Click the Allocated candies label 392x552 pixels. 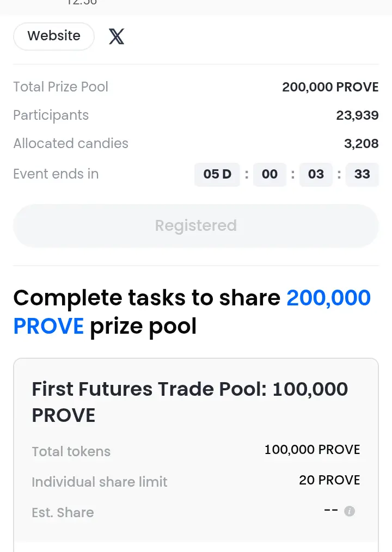pos(71,144)
